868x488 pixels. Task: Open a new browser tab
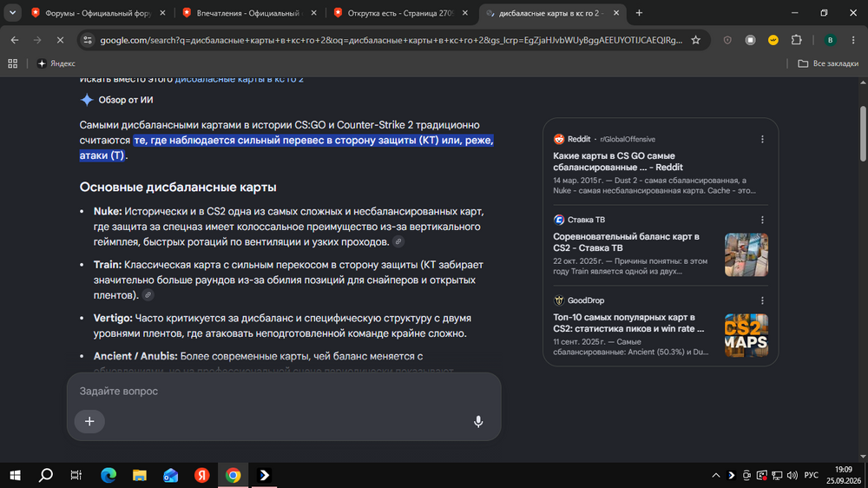point(639,13)
